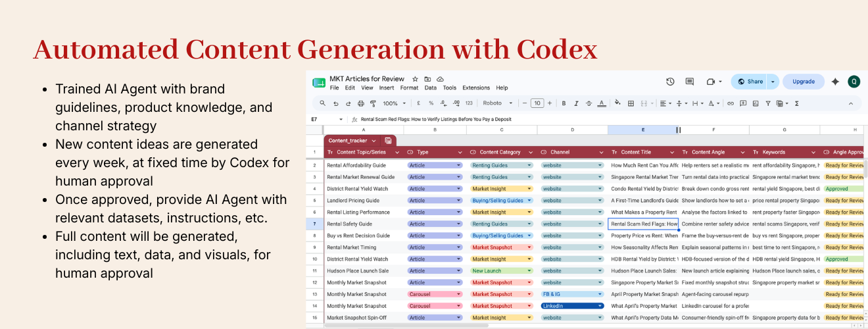Open the functions sigma icon
The height and width of the screenshot is (329, 868).
(797, 103)
